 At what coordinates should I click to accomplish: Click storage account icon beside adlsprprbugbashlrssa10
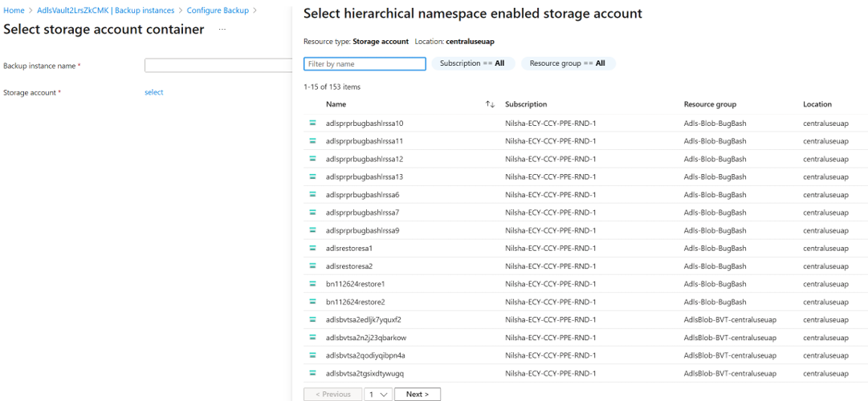312,124
